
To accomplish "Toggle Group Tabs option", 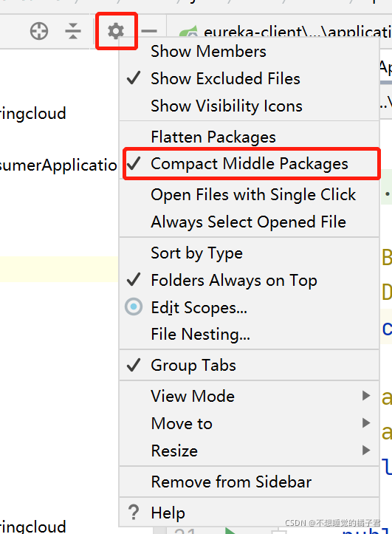I will coord(249,365).
